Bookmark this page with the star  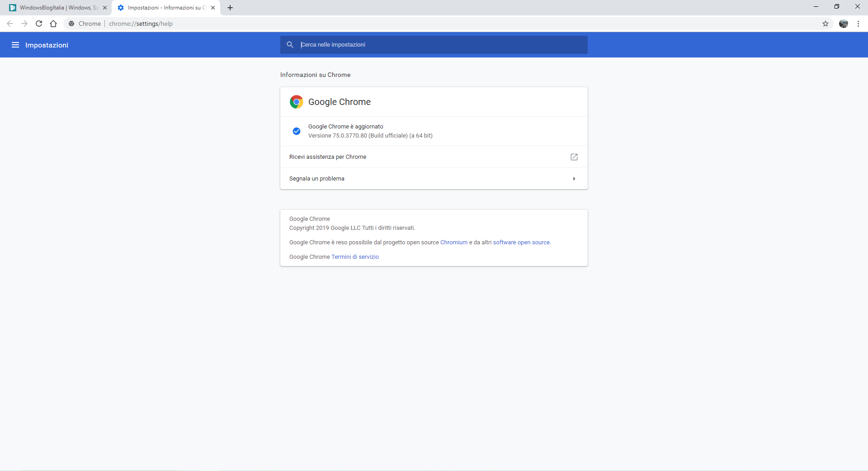(826, 24)
